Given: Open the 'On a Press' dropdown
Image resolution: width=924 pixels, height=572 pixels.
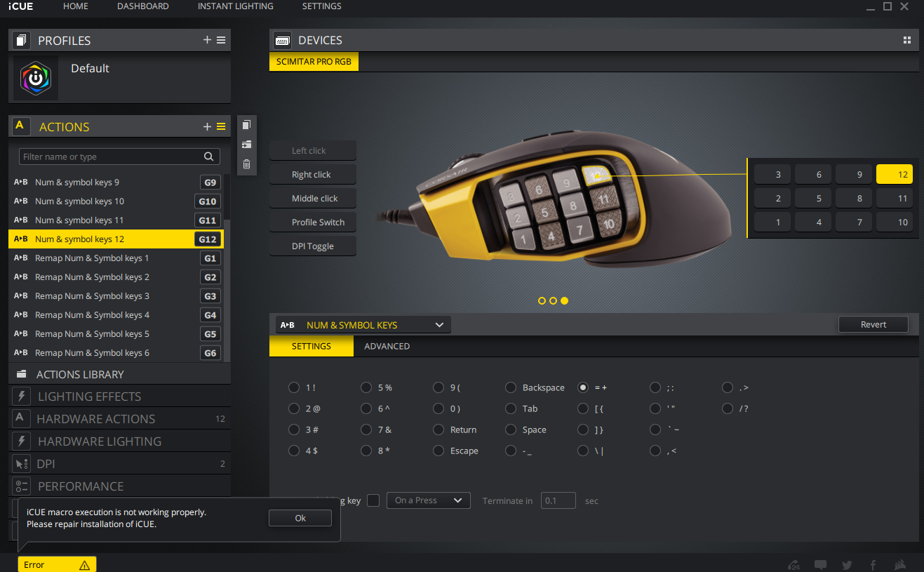Looking at the screenshot, I should (429, 500).
